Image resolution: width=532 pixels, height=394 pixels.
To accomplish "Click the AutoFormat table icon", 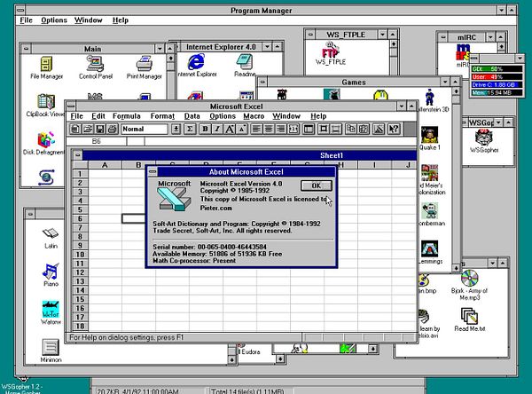I will (309, 129).
